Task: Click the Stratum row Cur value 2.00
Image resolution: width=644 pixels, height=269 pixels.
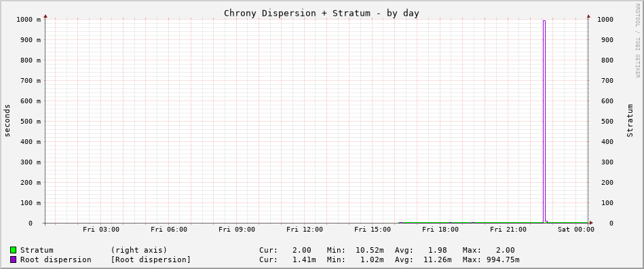Action: (301, 250)
